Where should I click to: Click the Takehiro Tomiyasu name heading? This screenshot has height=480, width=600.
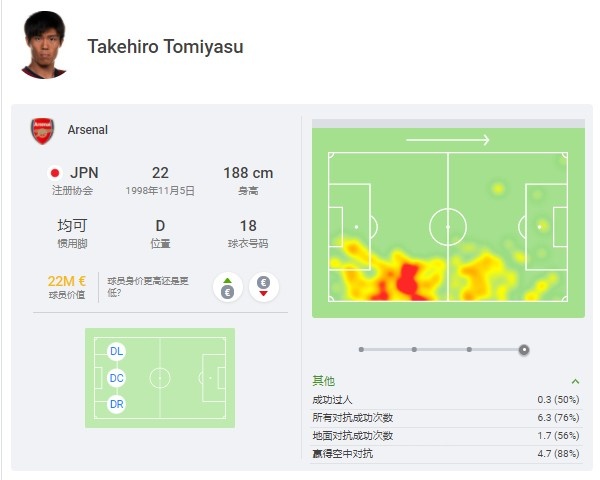coord(165,47)
